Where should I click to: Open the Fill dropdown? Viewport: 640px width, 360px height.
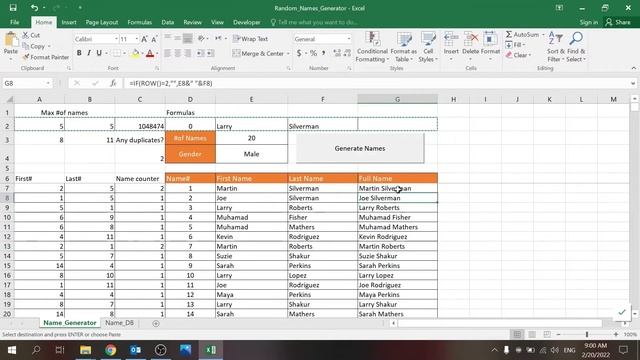coord(515,44)
